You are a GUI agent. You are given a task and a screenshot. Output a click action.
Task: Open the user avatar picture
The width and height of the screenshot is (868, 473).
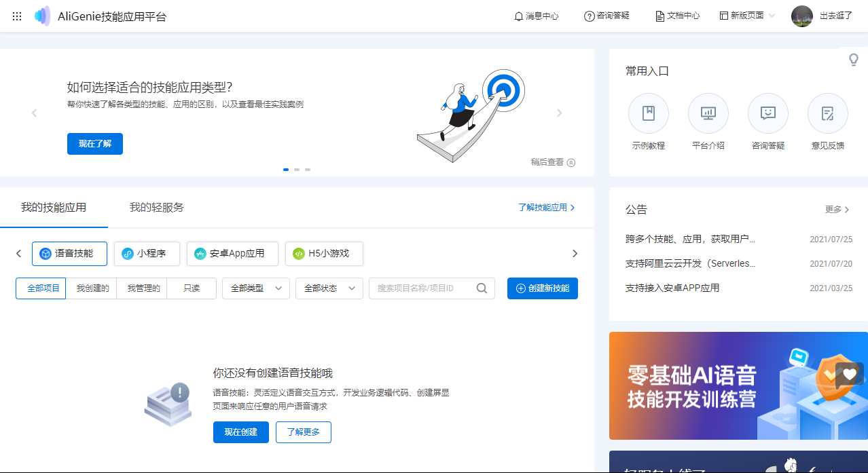tap(802, 16)
